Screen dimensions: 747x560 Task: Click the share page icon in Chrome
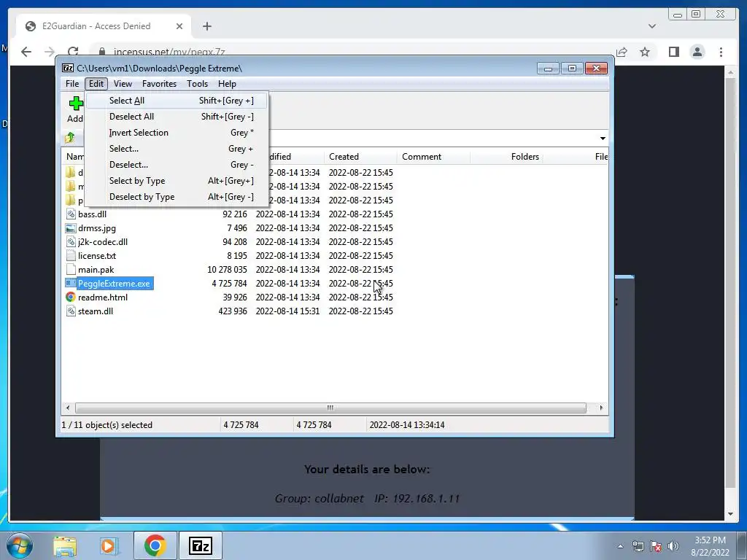click(622, 52)
